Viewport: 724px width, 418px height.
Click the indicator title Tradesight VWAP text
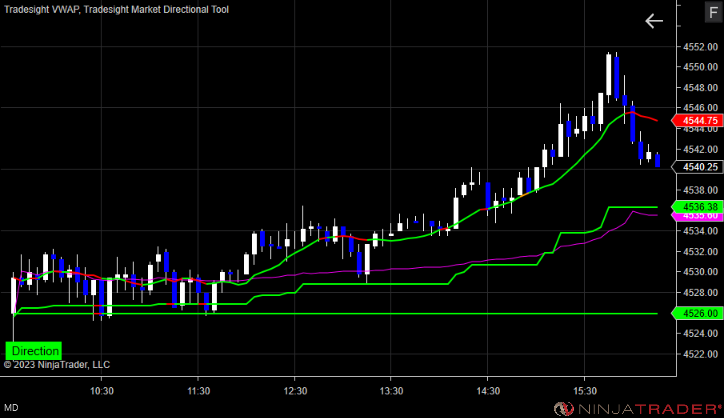(x=42, y=9)
